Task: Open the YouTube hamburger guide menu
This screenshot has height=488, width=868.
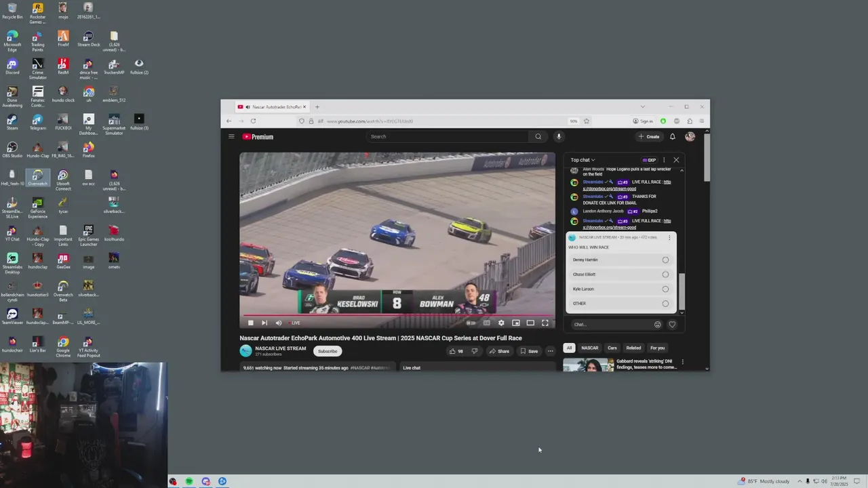Action: click(x=231, y=136)
